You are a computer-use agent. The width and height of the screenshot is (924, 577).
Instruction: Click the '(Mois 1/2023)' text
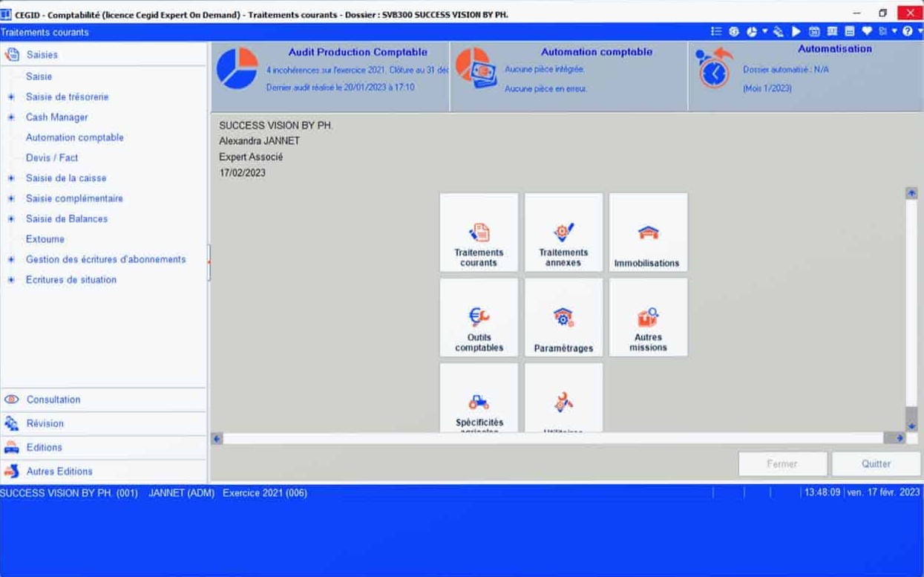[767, 88]
